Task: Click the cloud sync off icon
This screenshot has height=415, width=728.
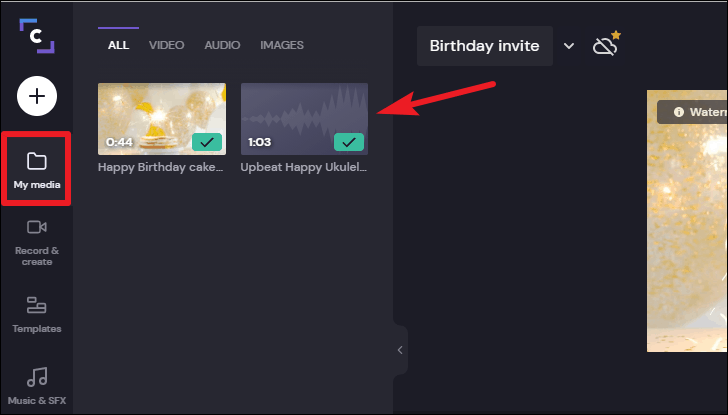Action: point(605,46)
